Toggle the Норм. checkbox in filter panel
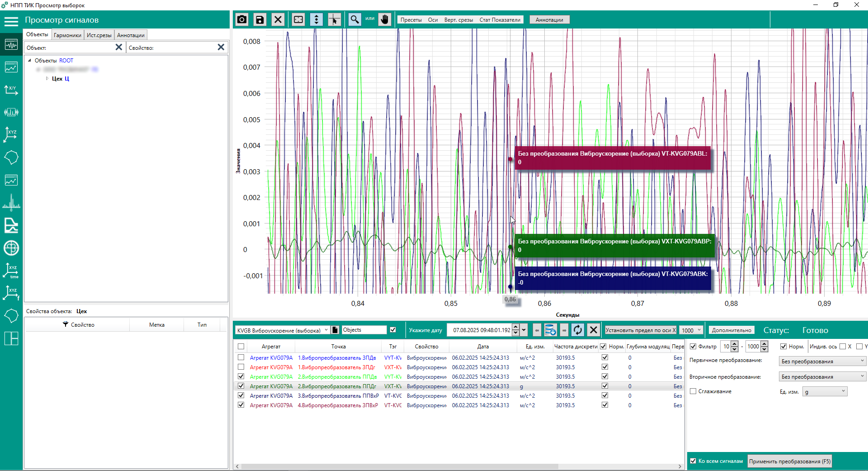Screen dimensions: 868x471 coord(783,347)
